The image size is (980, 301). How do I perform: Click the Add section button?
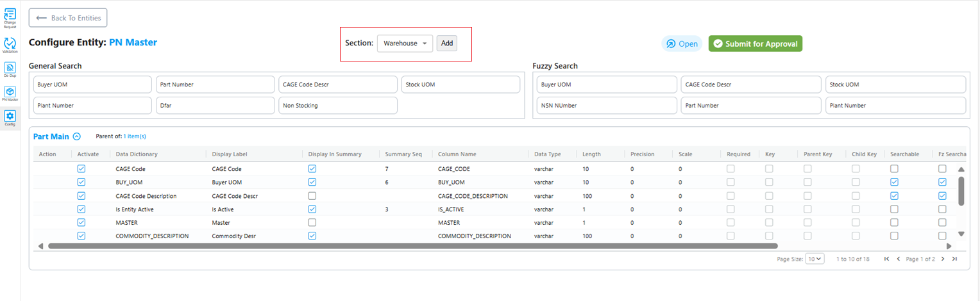point(447,44)
